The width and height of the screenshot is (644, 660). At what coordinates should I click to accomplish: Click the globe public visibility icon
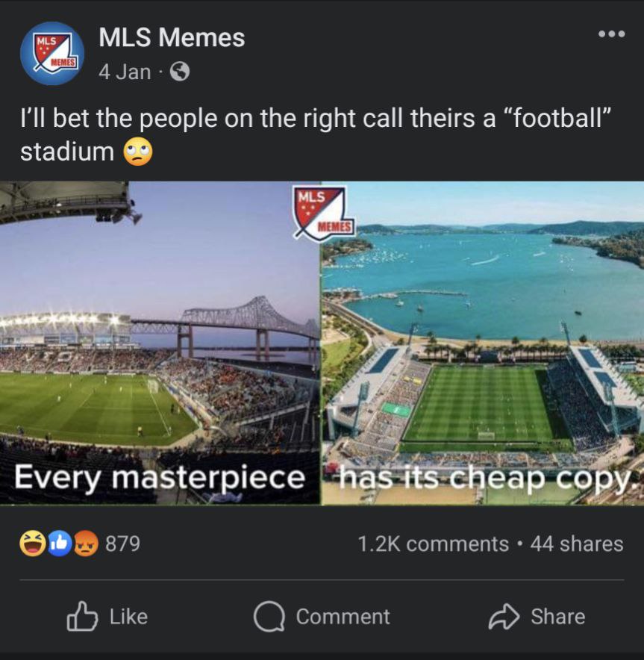click(180, 72)
